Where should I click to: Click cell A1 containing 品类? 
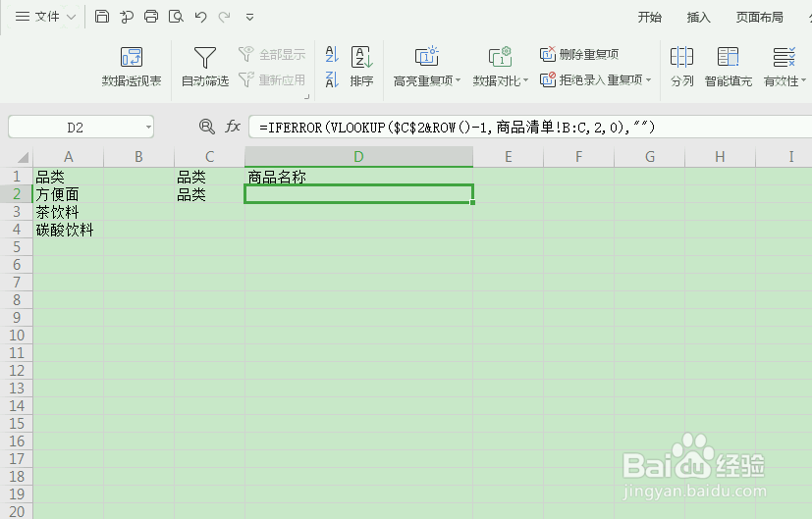[x=69, y=177]
